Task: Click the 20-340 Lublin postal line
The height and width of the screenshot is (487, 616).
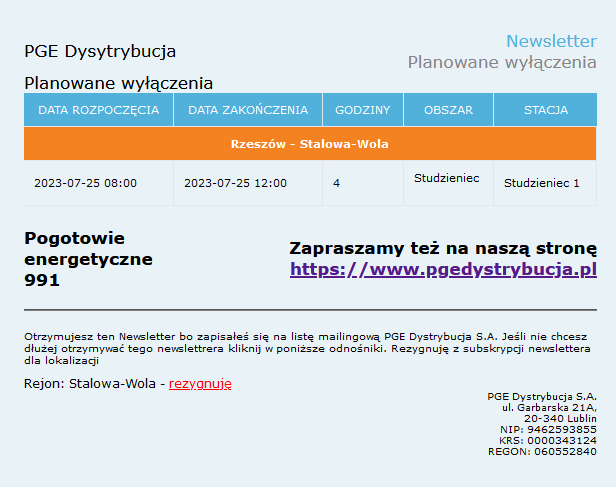Action: (x=560, y=418)
